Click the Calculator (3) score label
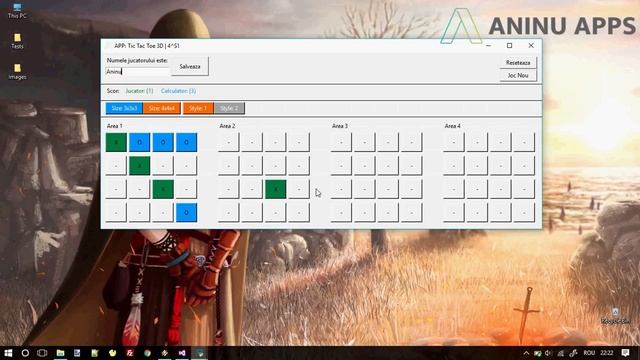The width and height of the screenshot is (640, 360). tap(178, 91)
